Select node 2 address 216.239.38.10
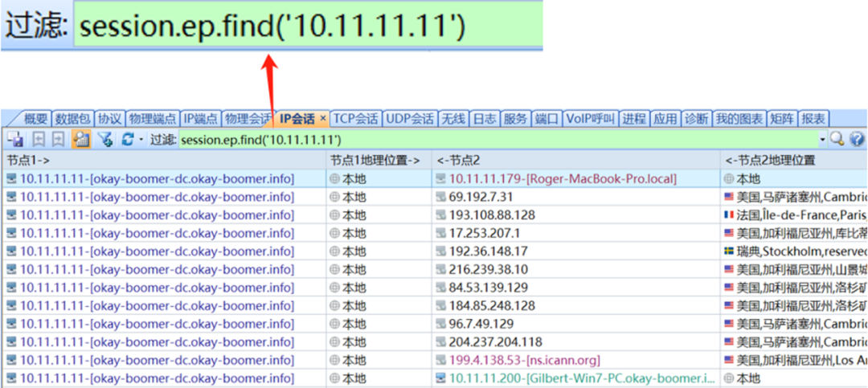Image resolution: width=868 pixels, height=388 pixels. [x=489, y=270]
